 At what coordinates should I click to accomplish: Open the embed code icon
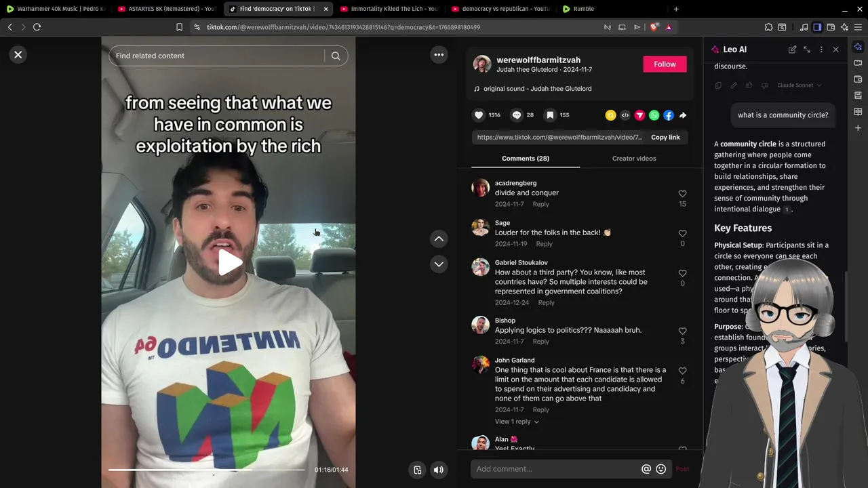point(625,115)
